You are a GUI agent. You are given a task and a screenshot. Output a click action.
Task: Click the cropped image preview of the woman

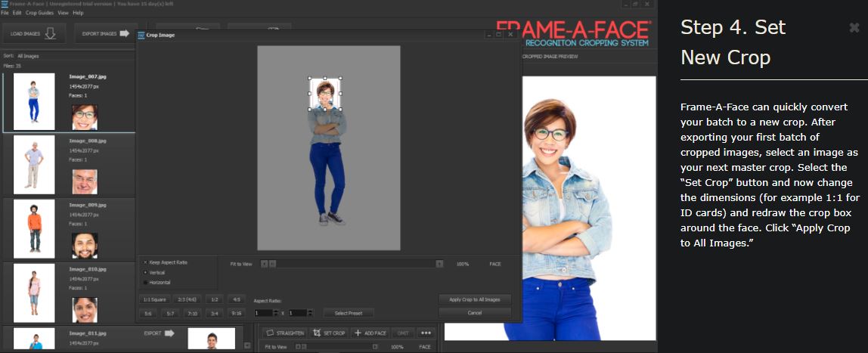click(550, 208)
